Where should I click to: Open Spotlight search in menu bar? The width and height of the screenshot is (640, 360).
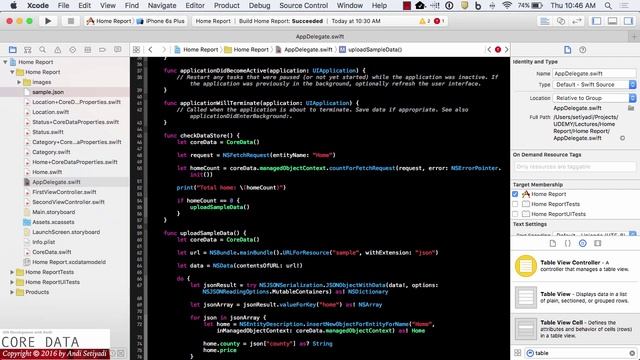pos(608,5)
